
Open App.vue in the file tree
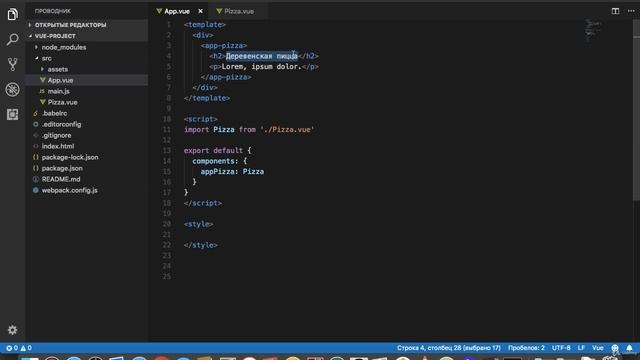point(87,80)
